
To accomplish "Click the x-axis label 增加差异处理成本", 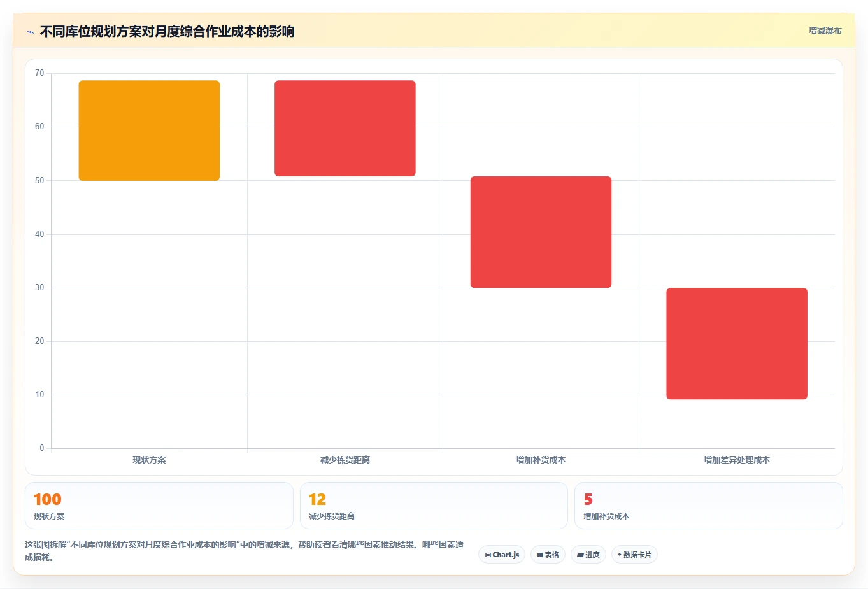I will [737, 460].
